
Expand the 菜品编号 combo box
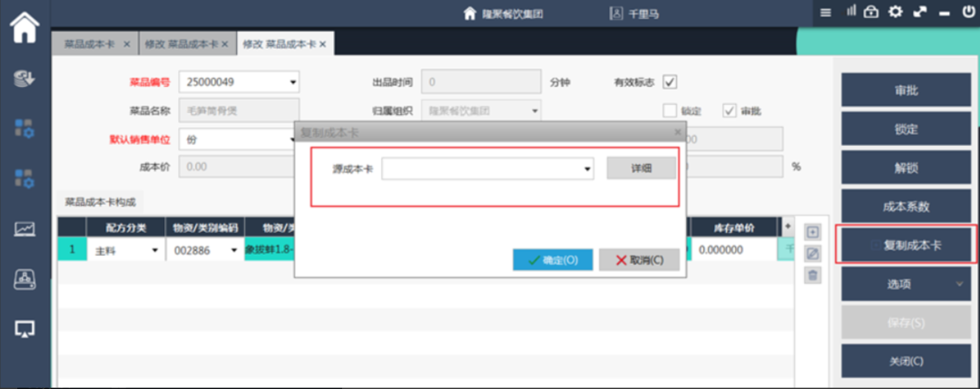(292, 82)
